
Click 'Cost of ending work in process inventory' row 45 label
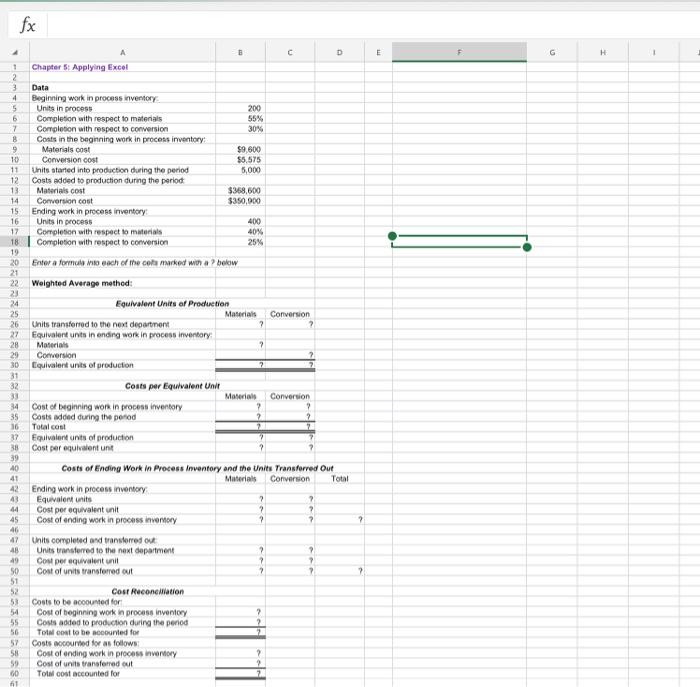[106, 520]
